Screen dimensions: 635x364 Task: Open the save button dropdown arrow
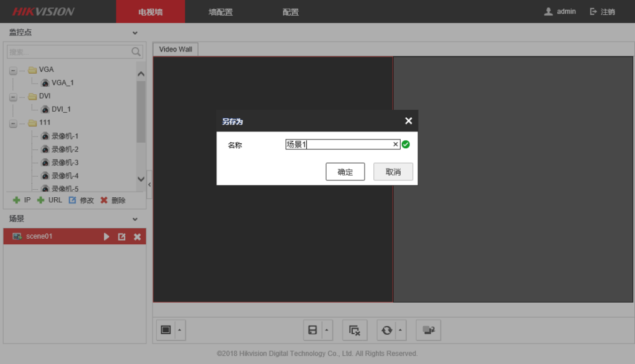(327, 331)
